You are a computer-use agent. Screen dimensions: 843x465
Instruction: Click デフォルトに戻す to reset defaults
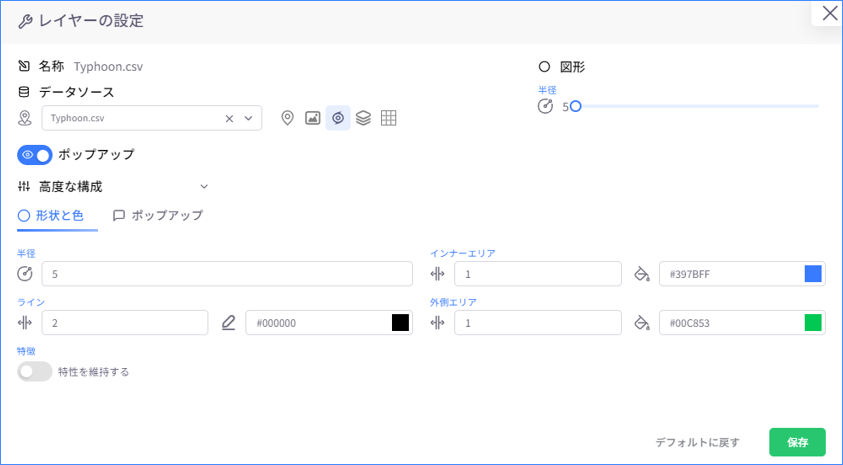(x=697, y=442)
